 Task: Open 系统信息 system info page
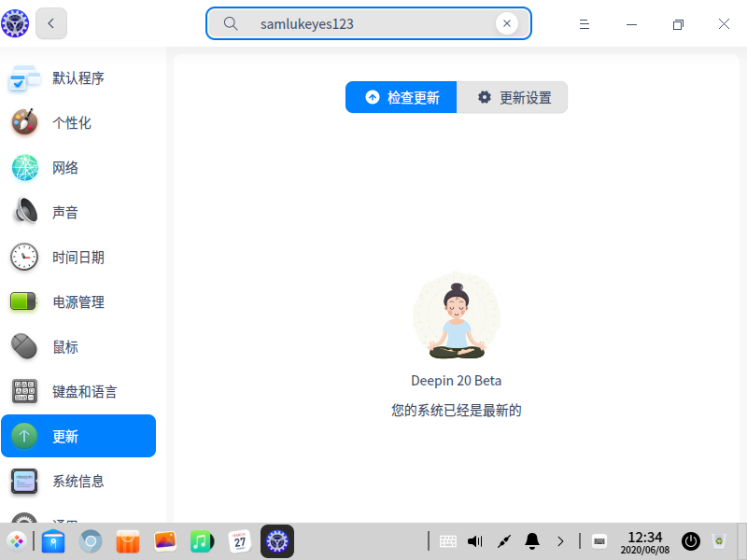(x=78, y=481)
